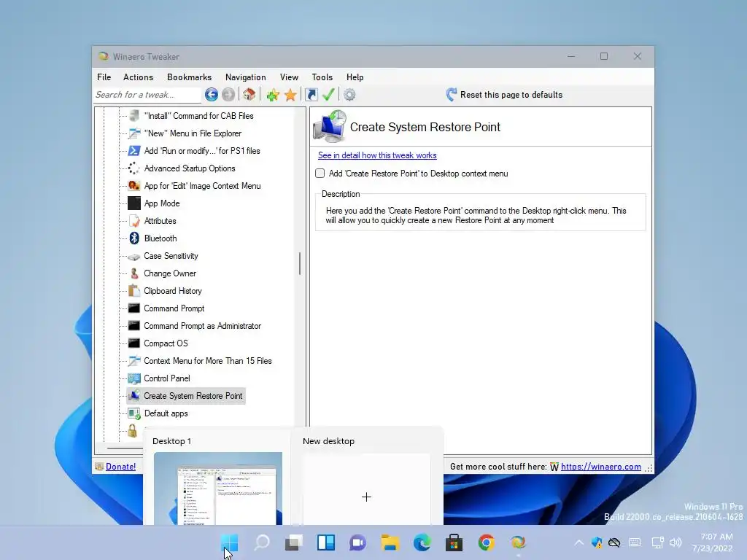
Task: Select Add 'Run or modify...' for PS1 files
Action: (202, 151)
